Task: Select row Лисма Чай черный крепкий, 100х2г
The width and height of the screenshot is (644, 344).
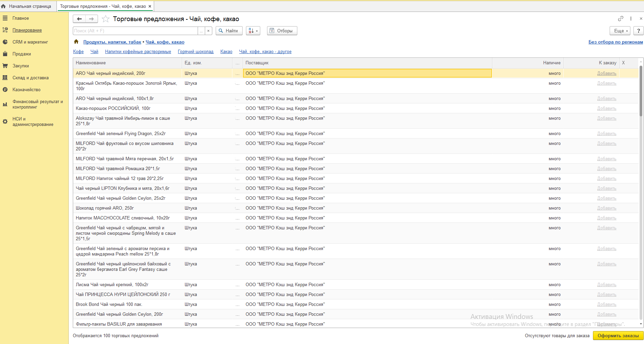Action: pyautogui.click(x=356, y=284)
